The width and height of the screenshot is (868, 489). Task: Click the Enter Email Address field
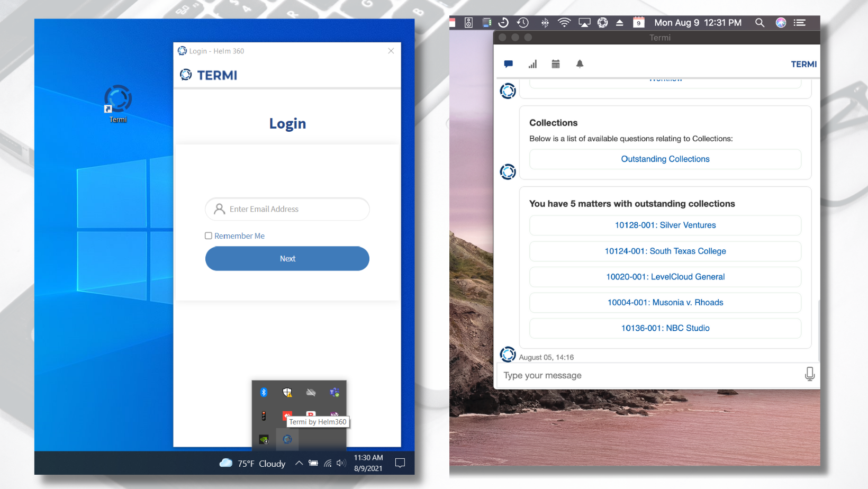(287, 209)
